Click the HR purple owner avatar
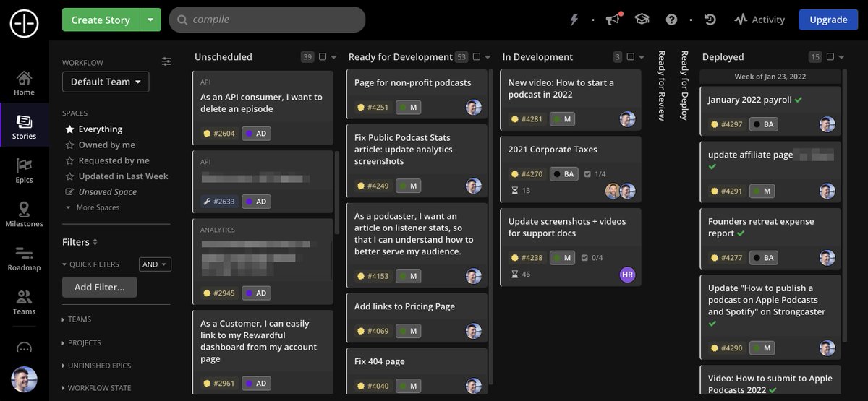 pyautogui.click(x=627, y=275)
